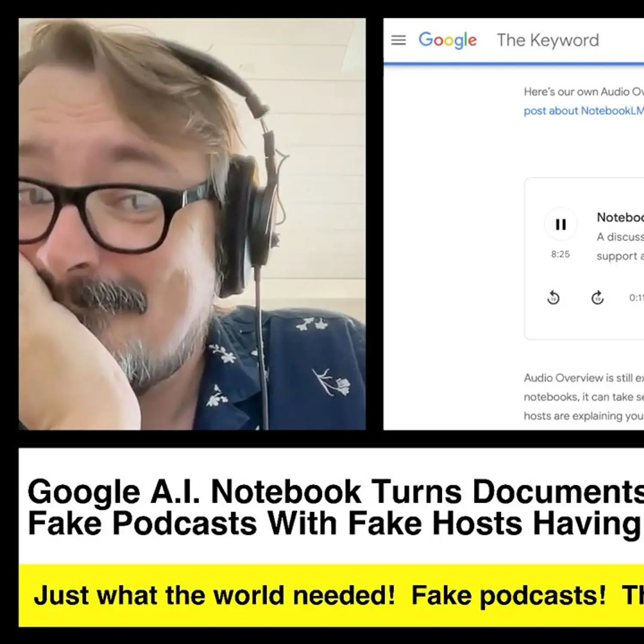Click the 'Google A.I. Notebook Turns Documents' headline

click(x=335, y=492)
